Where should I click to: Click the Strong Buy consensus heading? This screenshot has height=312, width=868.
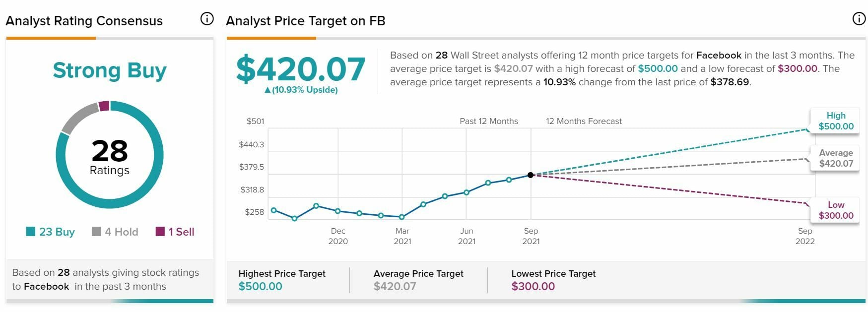coord(110,70)
